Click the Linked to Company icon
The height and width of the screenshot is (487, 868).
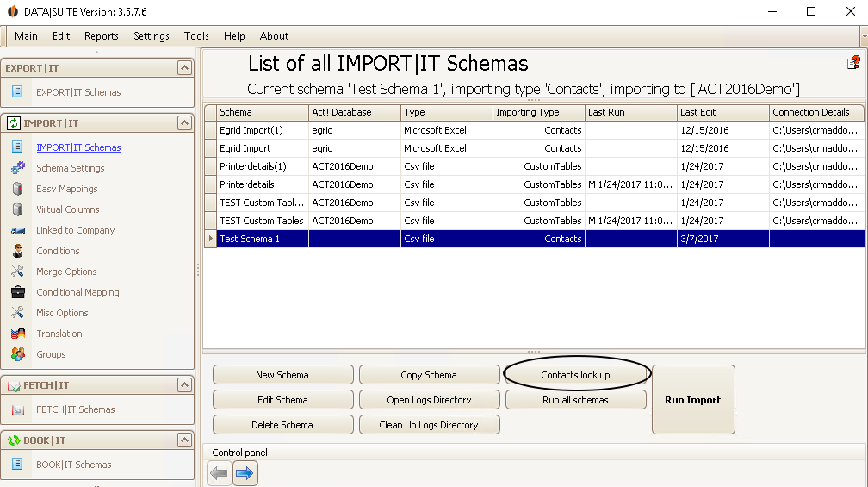18,230
